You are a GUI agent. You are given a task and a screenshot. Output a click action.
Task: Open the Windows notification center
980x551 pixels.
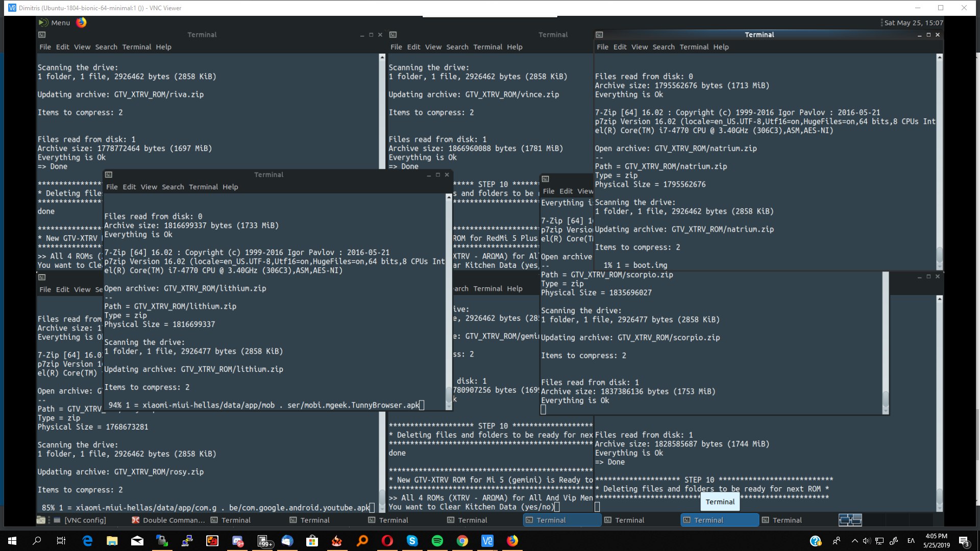coord(964,541)
